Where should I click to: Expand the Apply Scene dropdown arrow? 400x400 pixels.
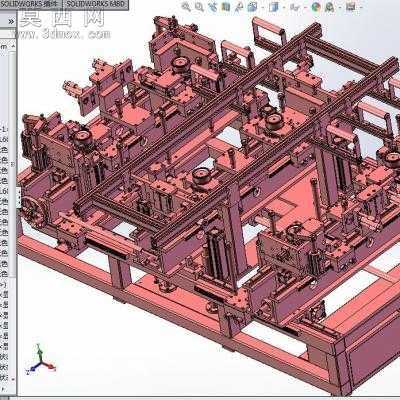point(340,7)
